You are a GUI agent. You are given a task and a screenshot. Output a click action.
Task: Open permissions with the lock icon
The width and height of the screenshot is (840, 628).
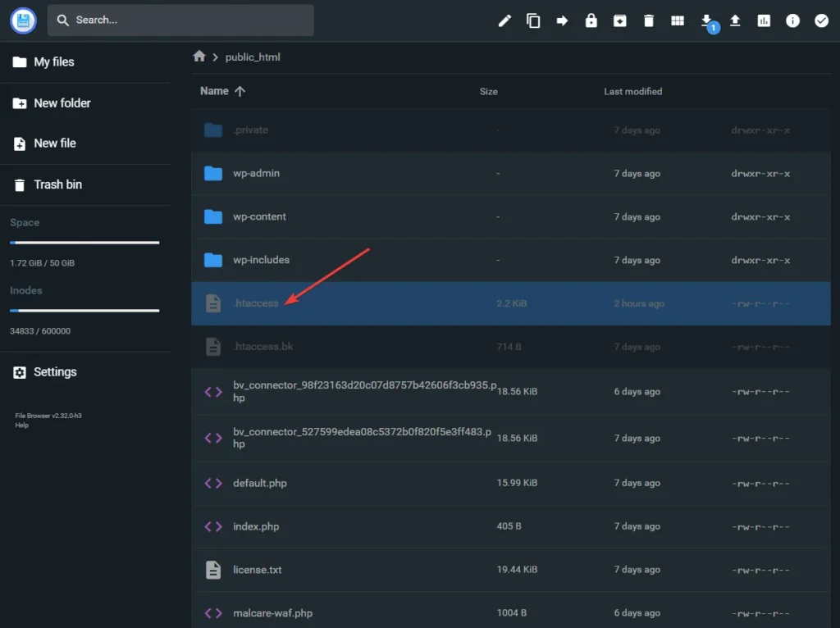click(x=591, y=20)
